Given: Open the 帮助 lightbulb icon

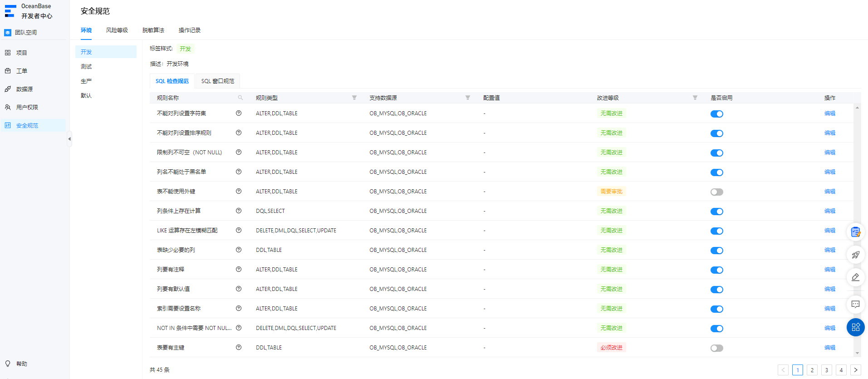Looking at the screenshot, I should pos(8,364).
